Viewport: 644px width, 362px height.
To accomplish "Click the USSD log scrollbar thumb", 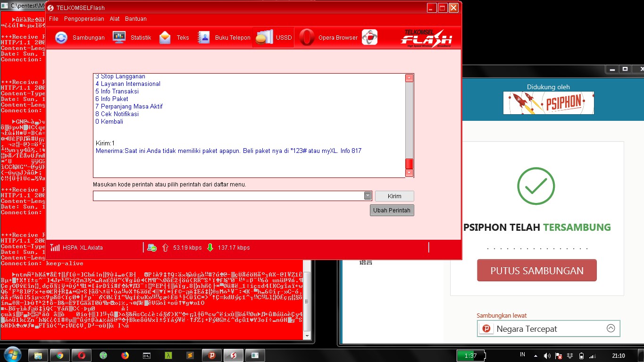I will [x=409, y=164].
